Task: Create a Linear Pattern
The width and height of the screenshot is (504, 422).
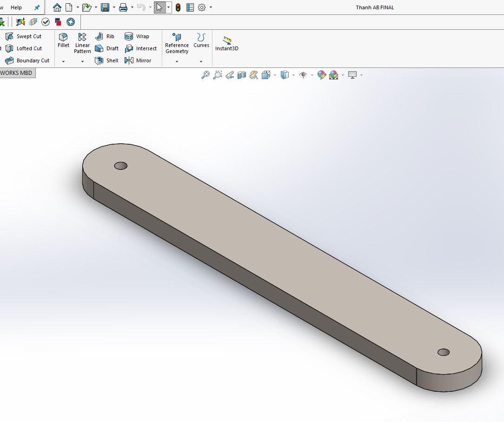Action: click(82, 43)
